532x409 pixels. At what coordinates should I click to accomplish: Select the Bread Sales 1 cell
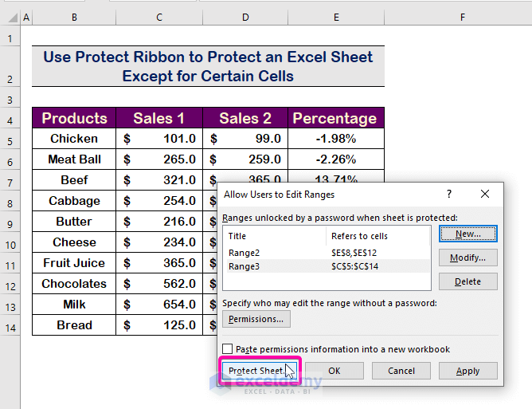tap(159, 325)
